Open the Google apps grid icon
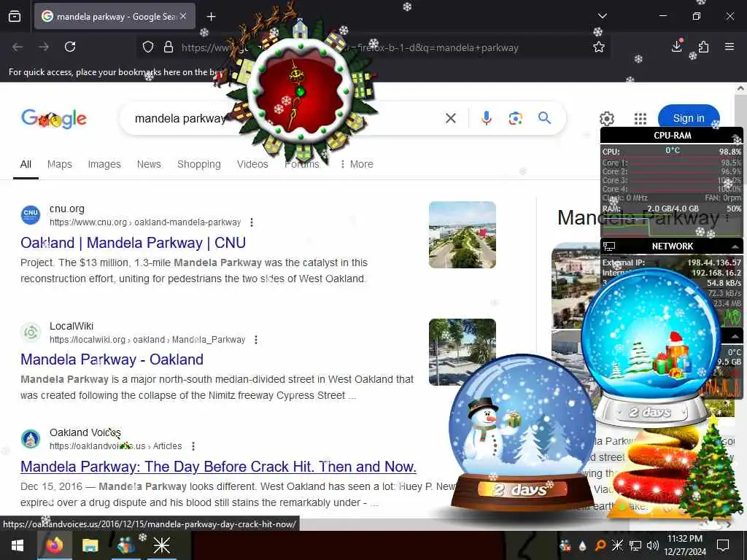The width and height of the screenshot is (747, 560). (640, 118)
